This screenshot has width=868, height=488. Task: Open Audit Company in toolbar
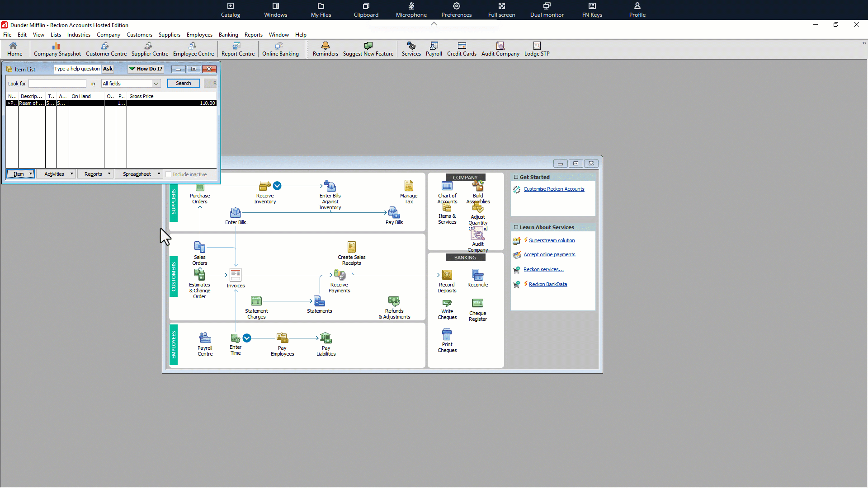pyautogui.click(x=500, y=49)
